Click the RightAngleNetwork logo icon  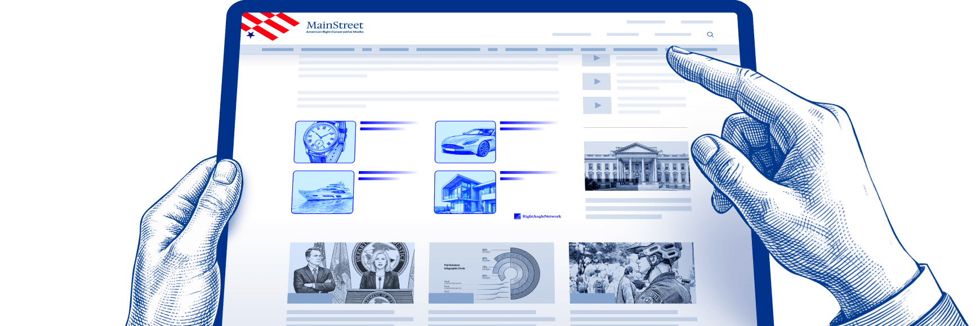517,216
